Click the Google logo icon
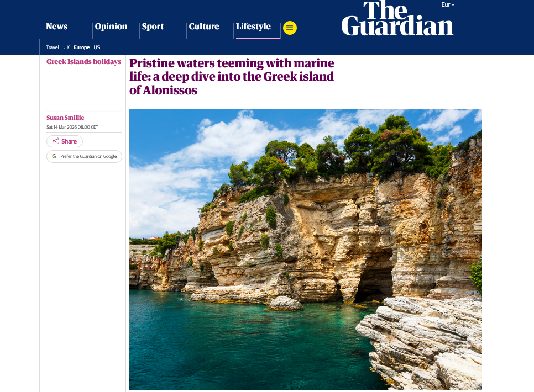534x392 pixels. click(54, 157)
